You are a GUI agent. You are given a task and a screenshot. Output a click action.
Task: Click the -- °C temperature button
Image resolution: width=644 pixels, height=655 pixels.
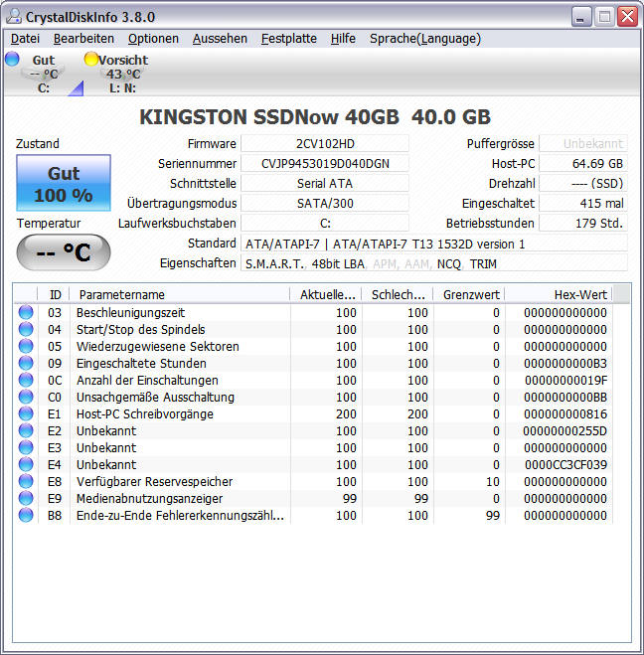(64, 252)
